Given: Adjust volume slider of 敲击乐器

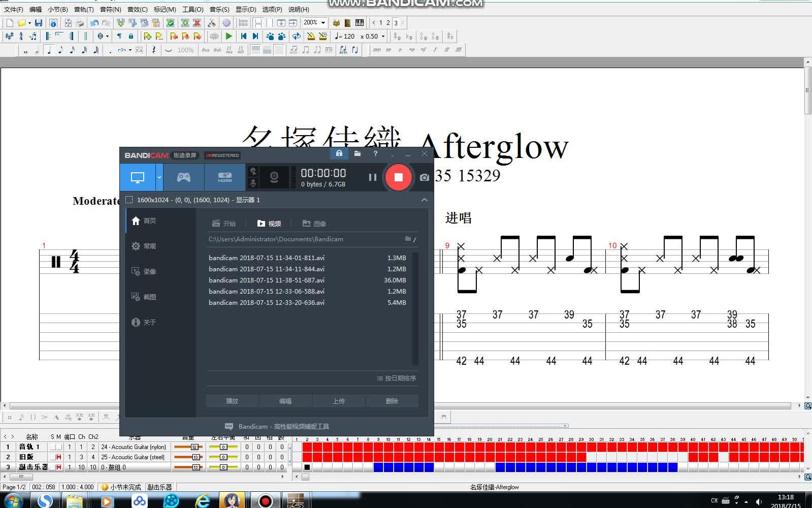Looking at the screenshot, I should coord(188,467).
